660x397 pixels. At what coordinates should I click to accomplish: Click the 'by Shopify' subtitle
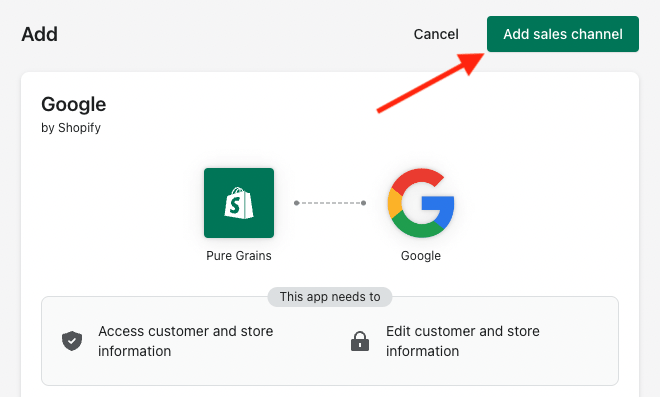point(71,128)
